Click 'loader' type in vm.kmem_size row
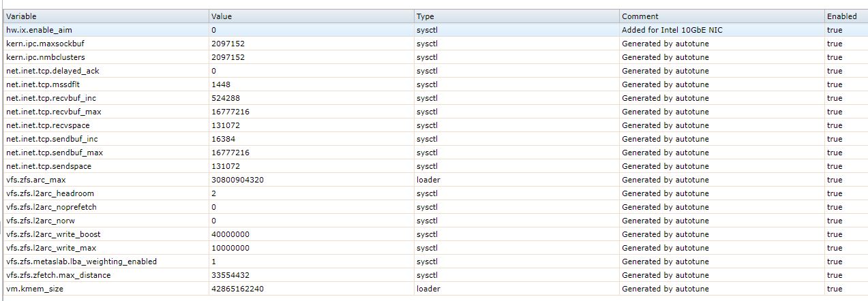This screenshot has height=301, width=868. click(x=428, y=289)
